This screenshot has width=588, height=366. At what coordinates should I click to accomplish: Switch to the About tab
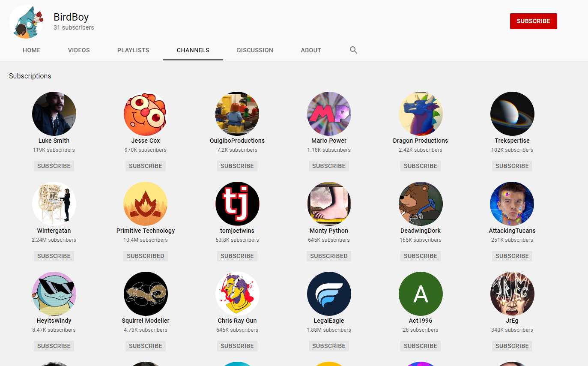tap(311, 50)
